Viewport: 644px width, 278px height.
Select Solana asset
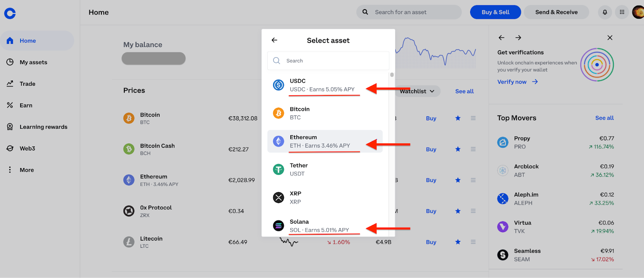325,226
